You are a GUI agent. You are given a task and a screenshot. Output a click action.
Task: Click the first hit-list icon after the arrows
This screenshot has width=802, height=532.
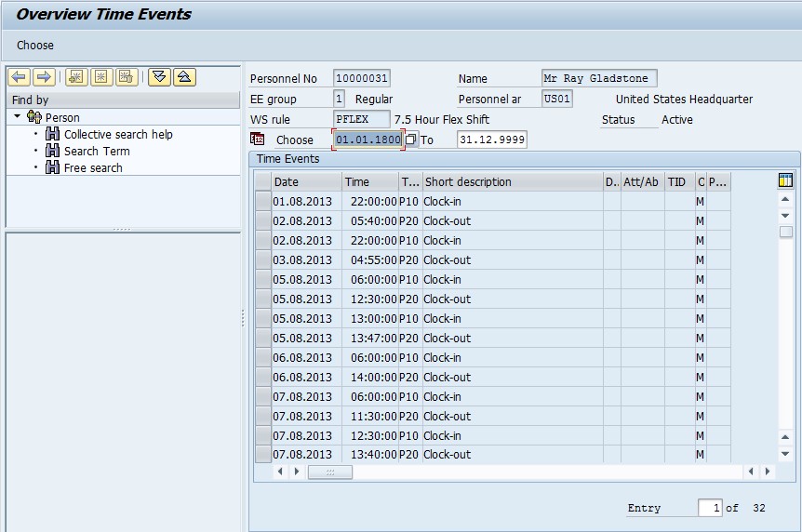coord(76,77)
